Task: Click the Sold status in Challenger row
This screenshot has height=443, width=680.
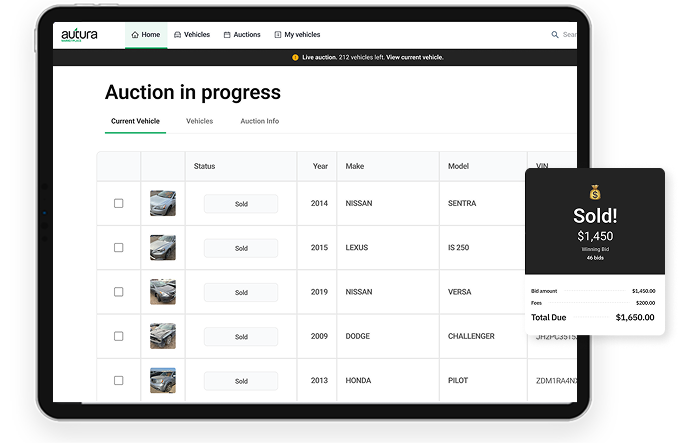Action: 241,336
